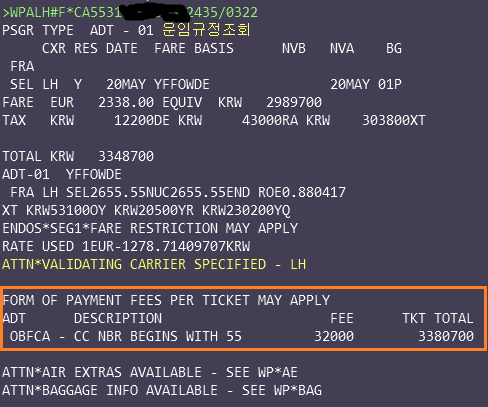Select the 303800XT tax entry
The width and height of the screenshot is (488, 407).
pyautogui.click(x=394, y=120)
